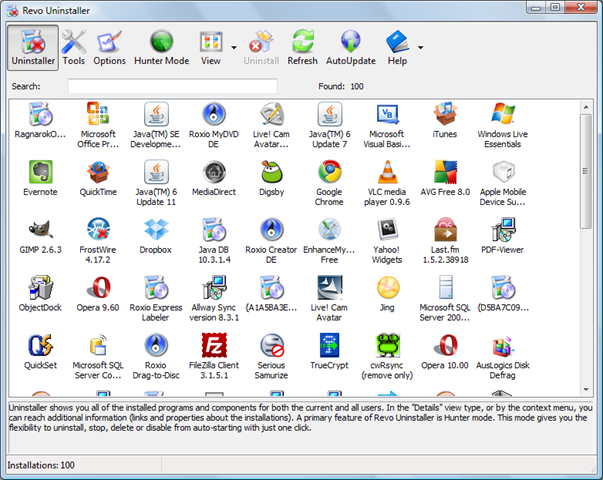Select EnhanceMy... Free icon
Viewport: 603px width, 480px height.
[x=330, y=230]
